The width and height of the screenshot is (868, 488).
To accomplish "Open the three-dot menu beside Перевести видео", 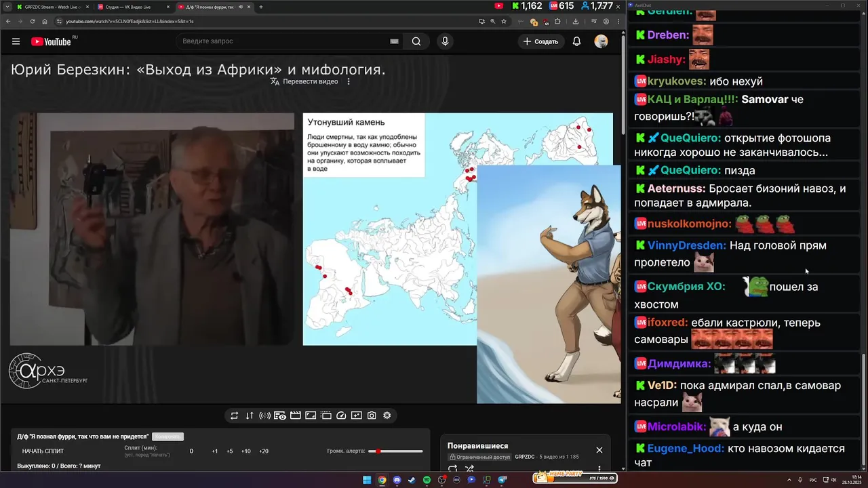I will (x=349, y=81).
